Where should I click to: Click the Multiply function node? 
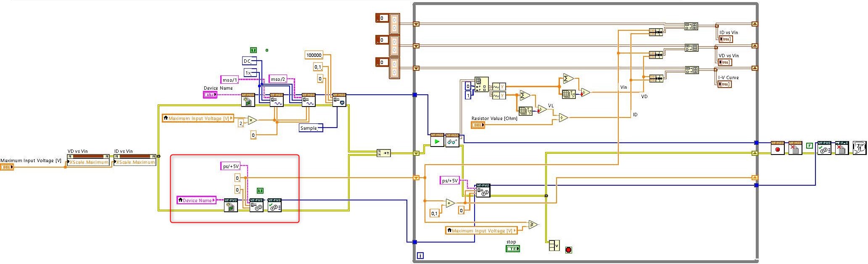tap(252, 120)
